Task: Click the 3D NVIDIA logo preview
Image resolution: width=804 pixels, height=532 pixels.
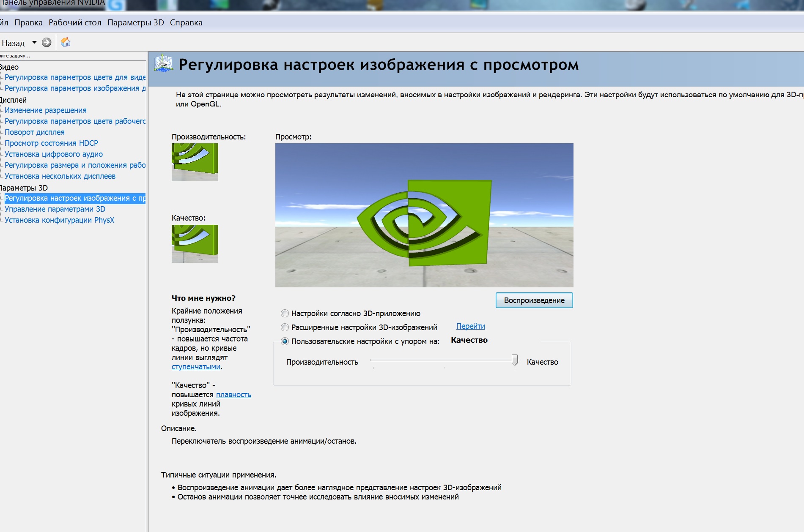Action: pyautogui.click(x=424, y=216)
